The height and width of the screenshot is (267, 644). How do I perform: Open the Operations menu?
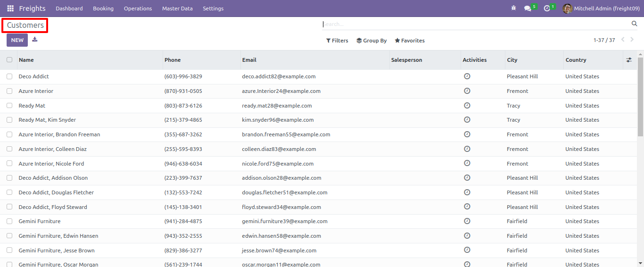click(138, 8)
